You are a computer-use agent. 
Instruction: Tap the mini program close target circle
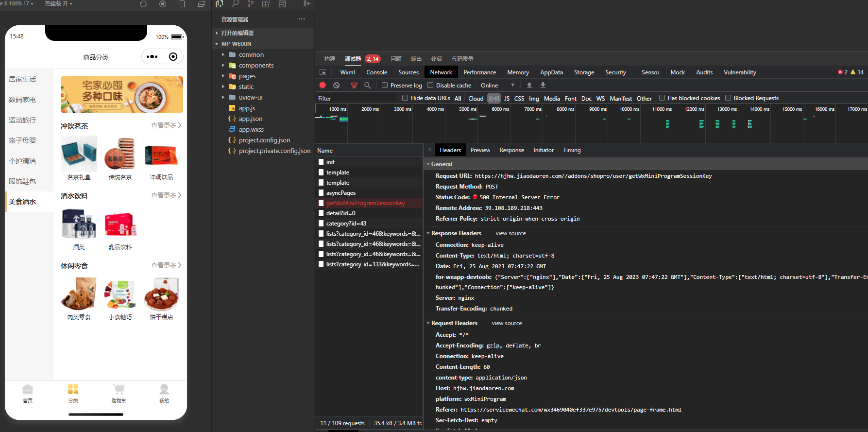pos(173,57)
